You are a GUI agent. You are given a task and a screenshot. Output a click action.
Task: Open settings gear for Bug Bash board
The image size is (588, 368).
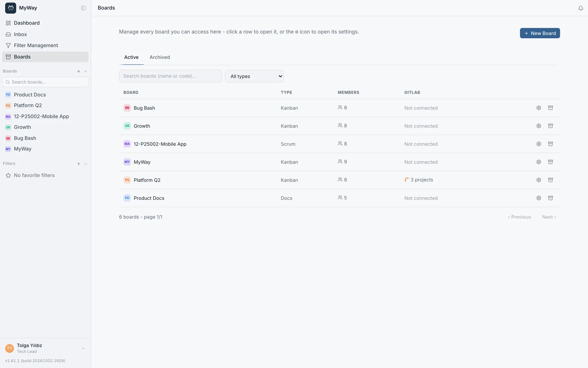[x=539, y=108]
